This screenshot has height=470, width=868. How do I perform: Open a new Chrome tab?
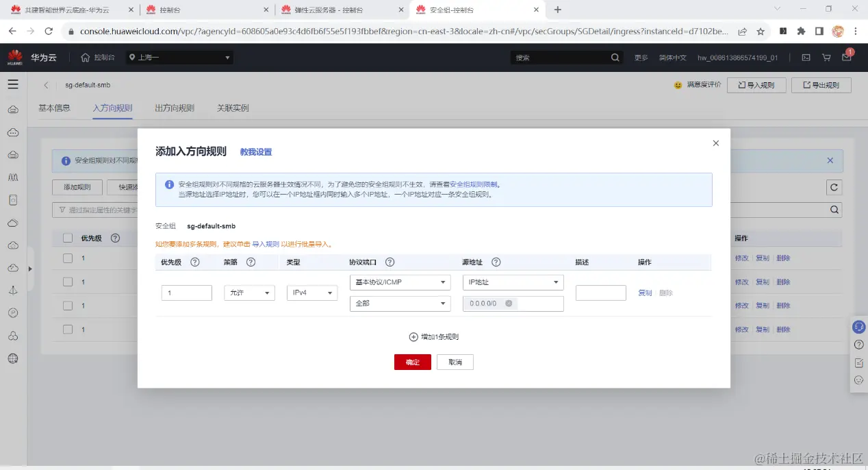click(558, 10)
